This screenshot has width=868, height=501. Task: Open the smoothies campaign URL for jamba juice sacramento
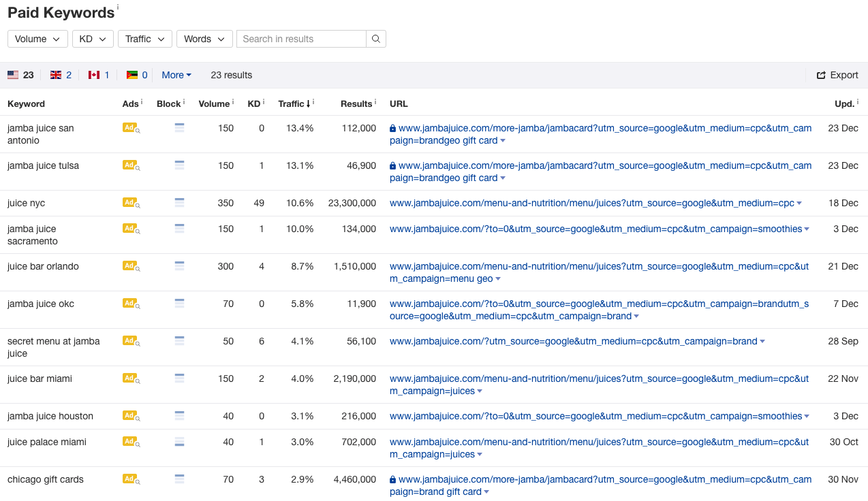click(596, 229)
